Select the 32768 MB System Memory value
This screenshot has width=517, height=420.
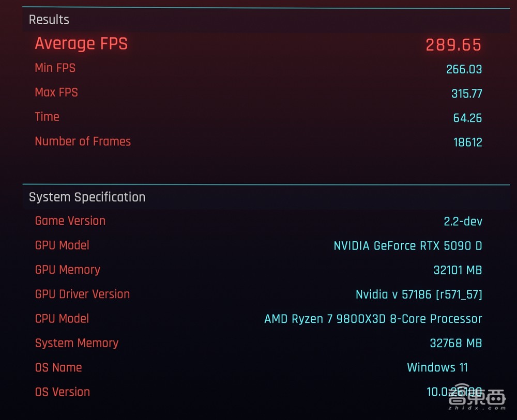pyautogui.click(x=455, y=344)
